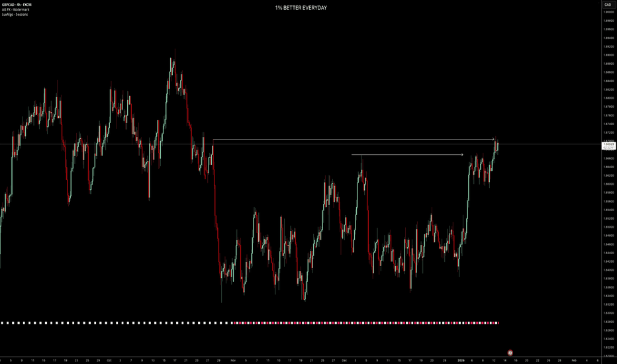This screenshot has width=617, height=364.
Task: Click the 2026 label on the time axis
Action: point(461,361)
